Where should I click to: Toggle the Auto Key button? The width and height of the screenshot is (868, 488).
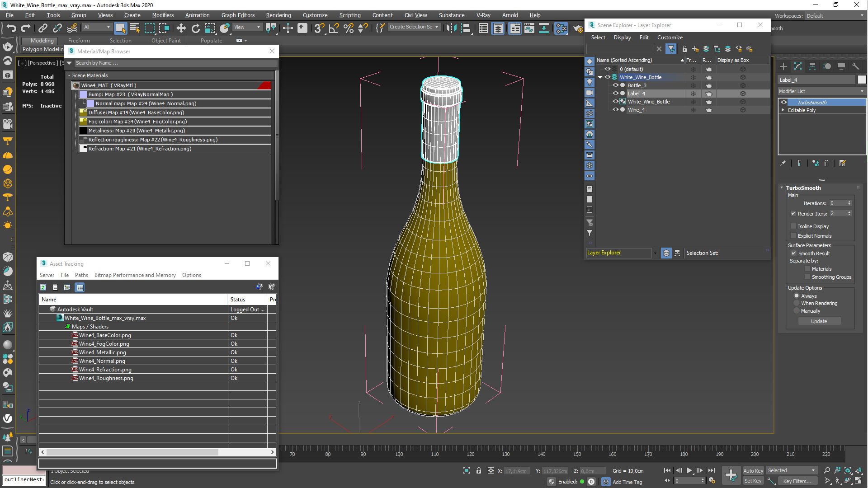tap(753, 471)
